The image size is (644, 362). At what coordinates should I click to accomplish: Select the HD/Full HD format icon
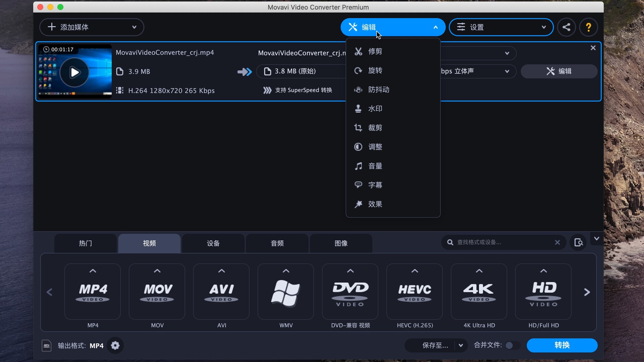(x=543, y=292)
